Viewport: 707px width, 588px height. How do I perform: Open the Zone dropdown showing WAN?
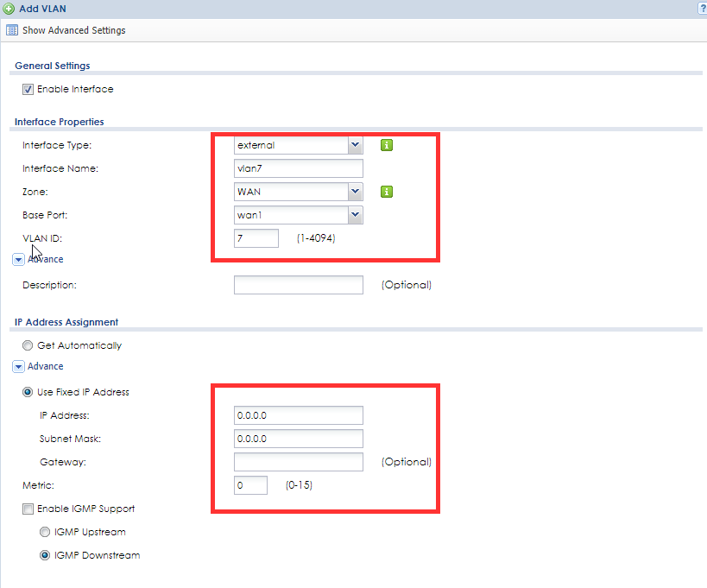[x=299, y=192]
